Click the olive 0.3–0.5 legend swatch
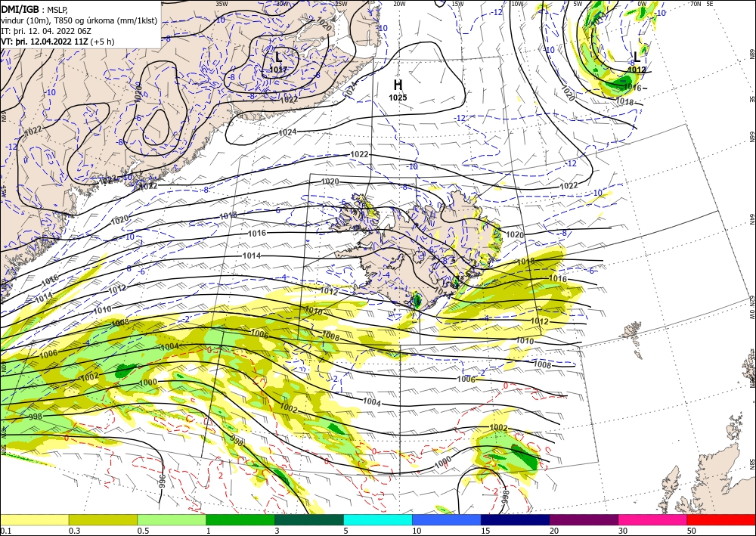Viewport: 756px width, 536px height. [x=103, y=519]
